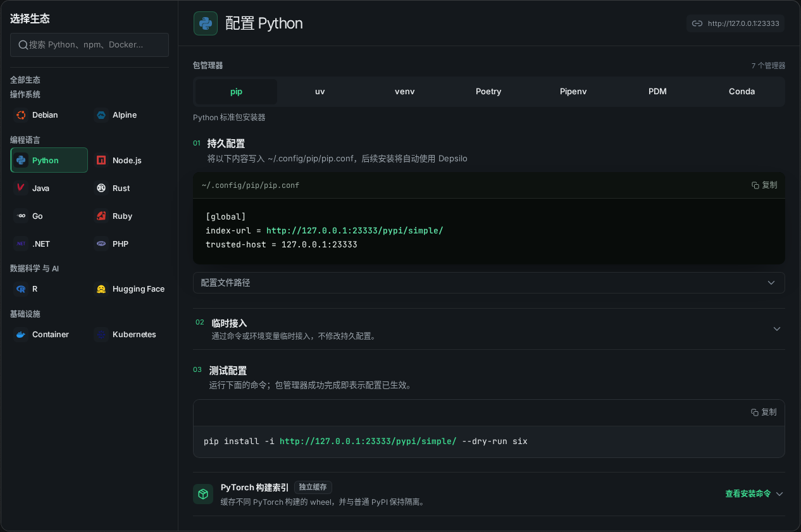801x532 pixels.
Task: Switch to the PDM tab
Action: pyautogui.click(x=657, y=92)
